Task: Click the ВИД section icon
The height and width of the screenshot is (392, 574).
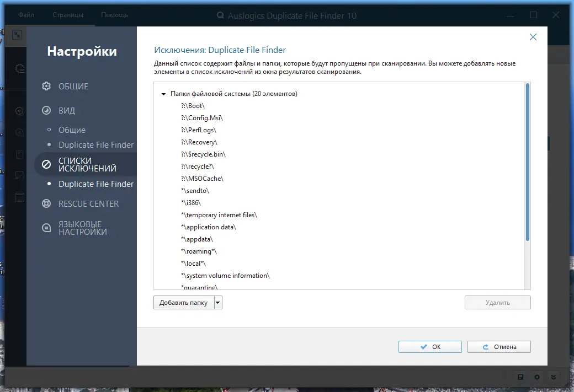Action: click(x=46, y=110)
